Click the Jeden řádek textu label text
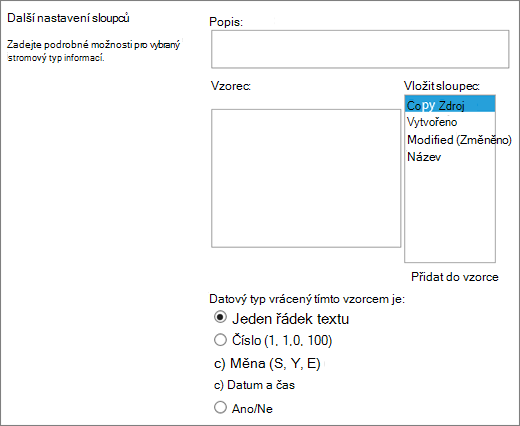The width and height of the screenshot is (520, 426). pos(291,319)
